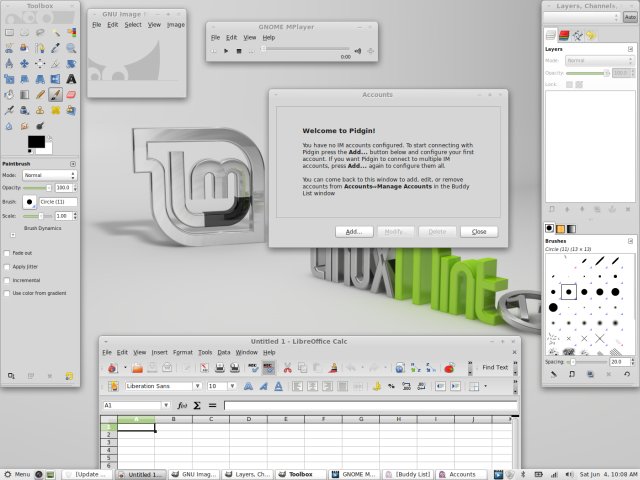Click the Close button in Accounts dialog

[x=479, y=232]
